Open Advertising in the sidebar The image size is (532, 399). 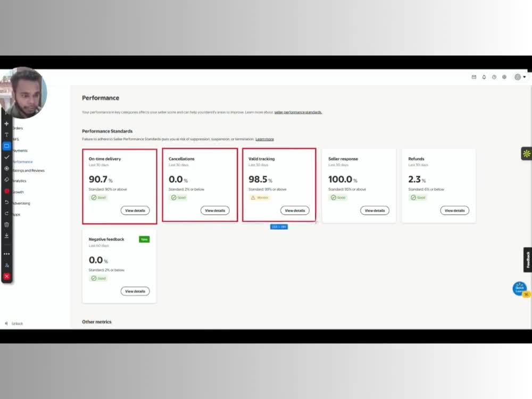pos(21,203)
